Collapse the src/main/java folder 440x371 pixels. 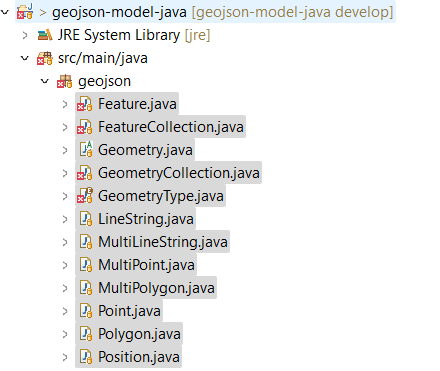(25, 58)
